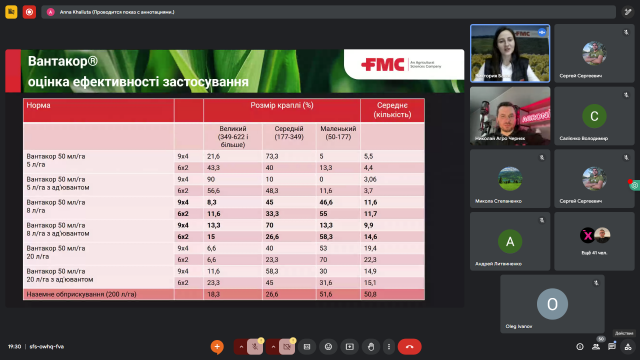The width and height of the screenshot is (640, 360).
Task: Select the Андрій Литвиненко participant tile
Action: [x=510, y=241]
